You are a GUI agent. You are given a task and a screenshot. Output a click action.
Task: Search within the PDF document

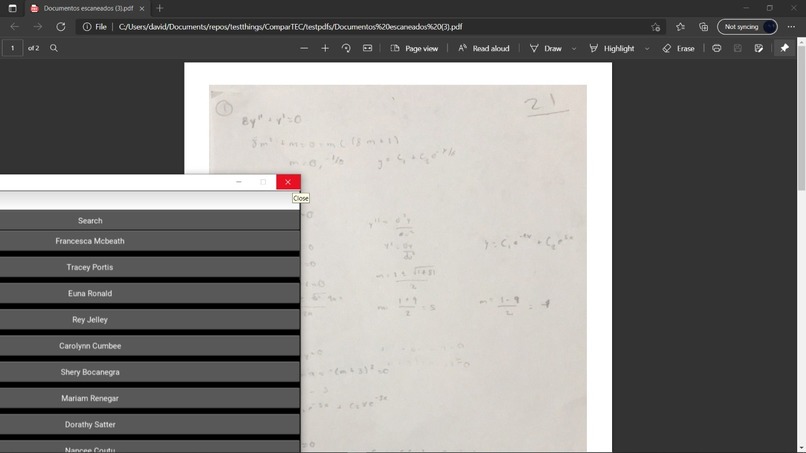53,48
